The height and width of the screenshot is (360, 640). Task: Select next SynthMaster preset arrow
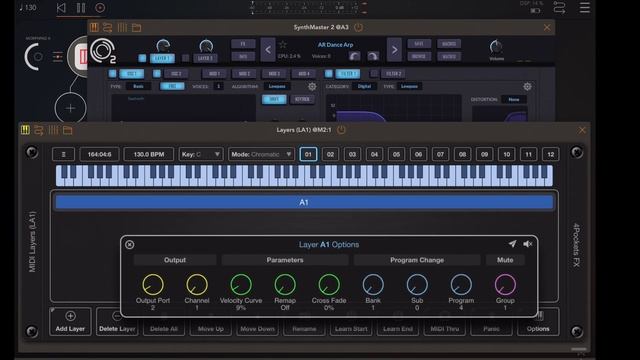pos(394,50)
